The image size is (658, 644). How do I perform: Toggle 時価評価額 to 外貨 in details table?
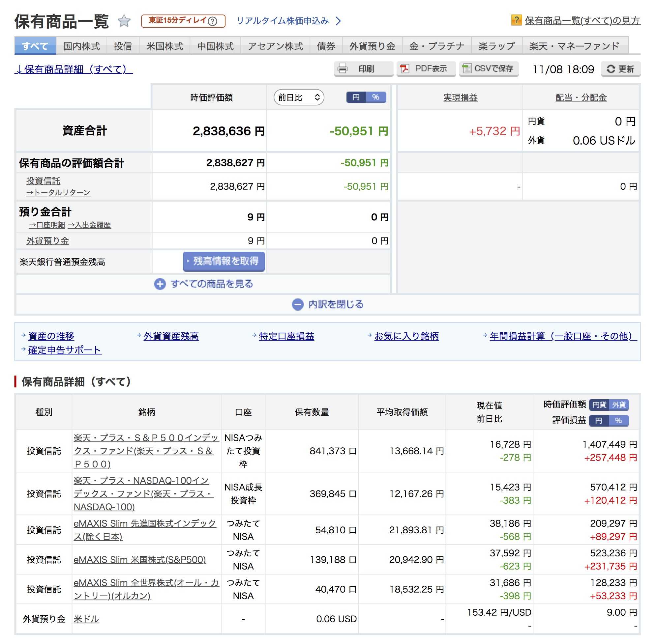619,405
